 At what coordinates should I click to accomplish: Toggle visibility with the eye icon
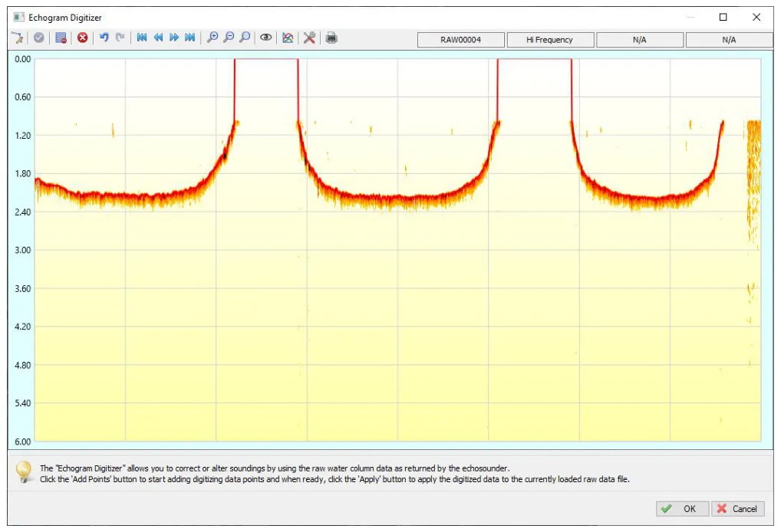pyautogui.click(x=266, y=38)
